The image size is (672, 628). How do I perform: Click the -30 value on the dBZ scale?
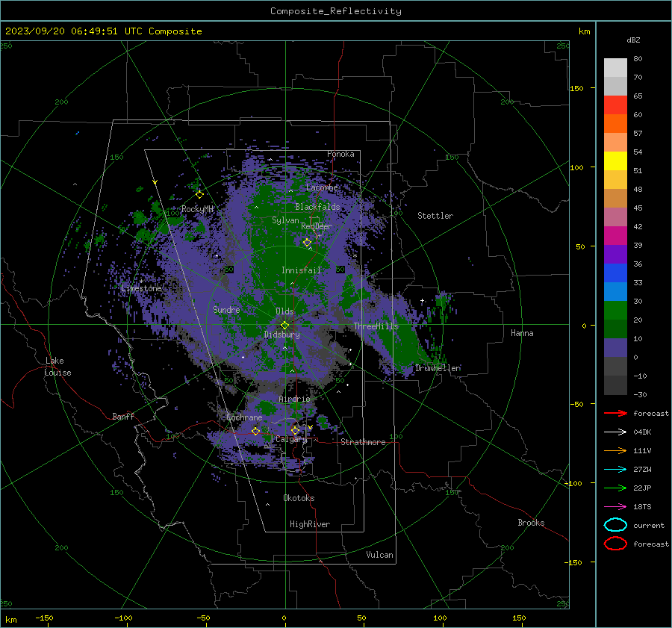click(x=640, y=394)
